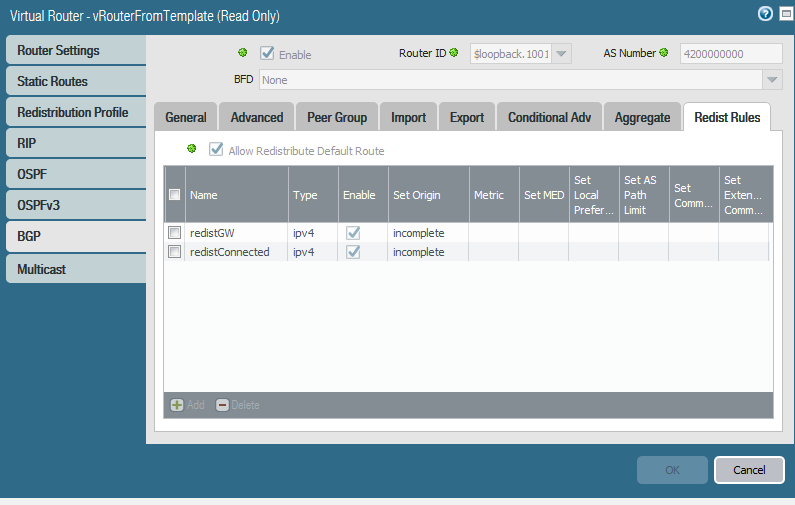
Task: Click green indicator next to Allow Redistribute
Action: coord(192,150)
